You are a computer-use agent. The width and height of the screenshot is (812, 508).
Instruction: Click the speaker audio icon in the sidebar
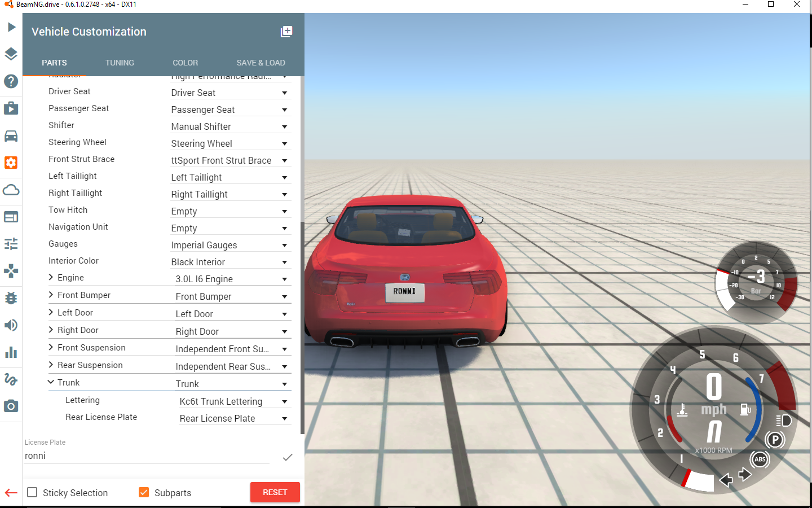click(x=11, y=325)
